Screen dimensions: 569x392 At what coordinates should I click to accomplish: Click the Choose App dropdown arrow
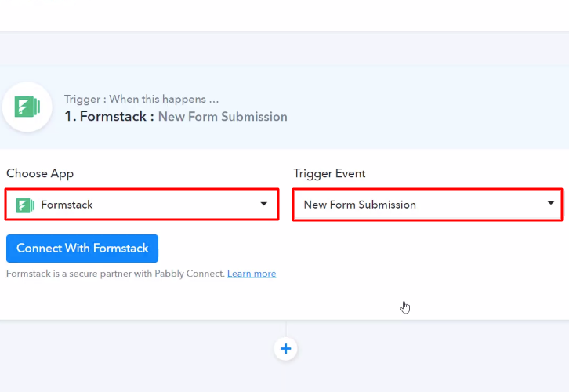pyautogui.click(x=264, y=204)
